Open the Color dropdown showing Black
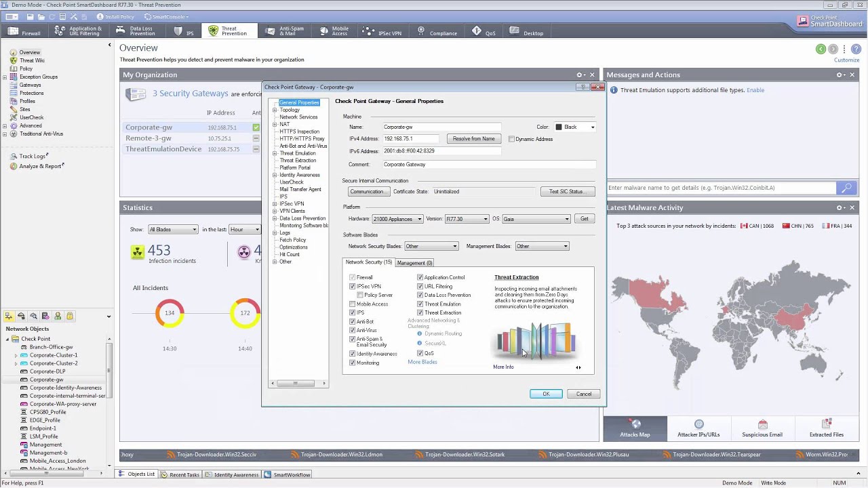This screenshot has width=868, height=488. tap(575, 127)
